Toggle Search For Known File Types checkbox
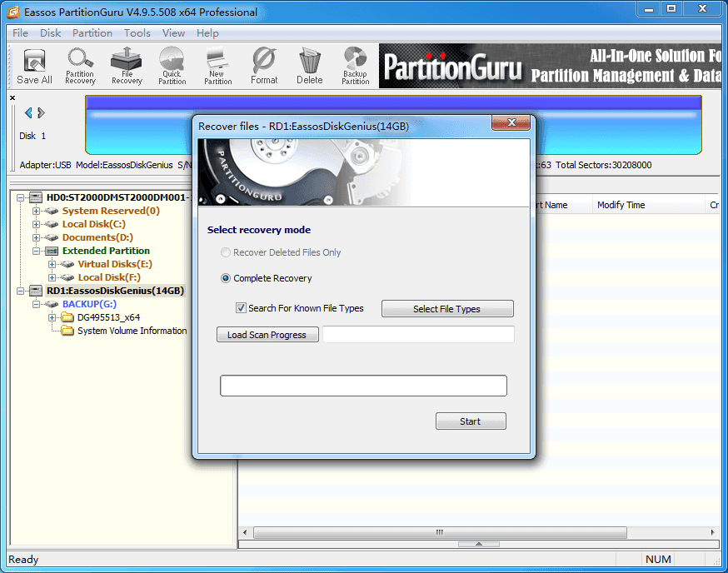 coord(241,308)
